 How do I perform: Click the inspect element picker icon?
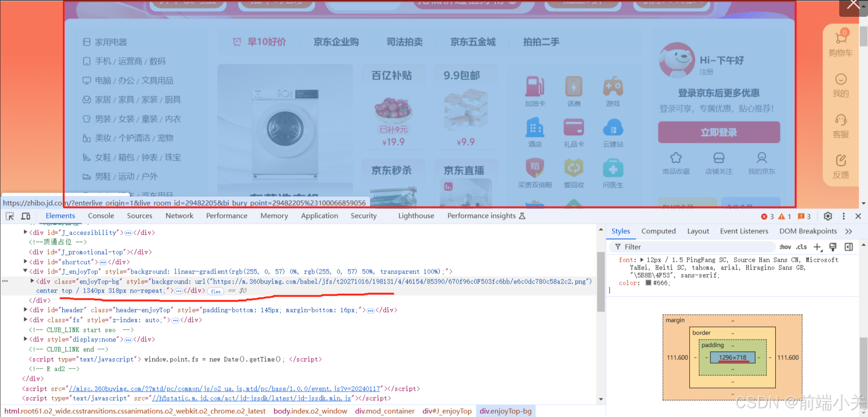point(10,216)
